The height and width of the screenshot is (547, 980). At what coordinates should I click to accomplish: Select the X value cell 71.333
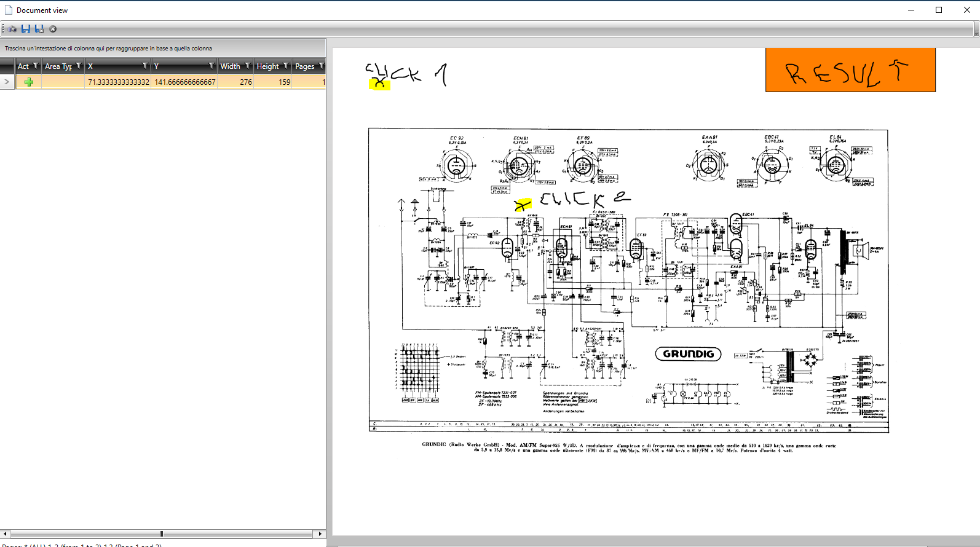118,82
